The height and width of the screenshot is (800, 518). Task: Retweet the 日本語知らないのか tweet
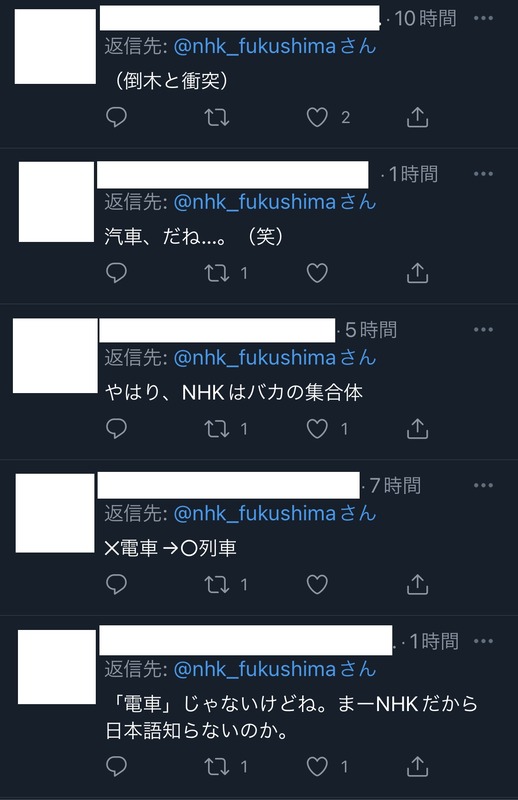(217, 766)
